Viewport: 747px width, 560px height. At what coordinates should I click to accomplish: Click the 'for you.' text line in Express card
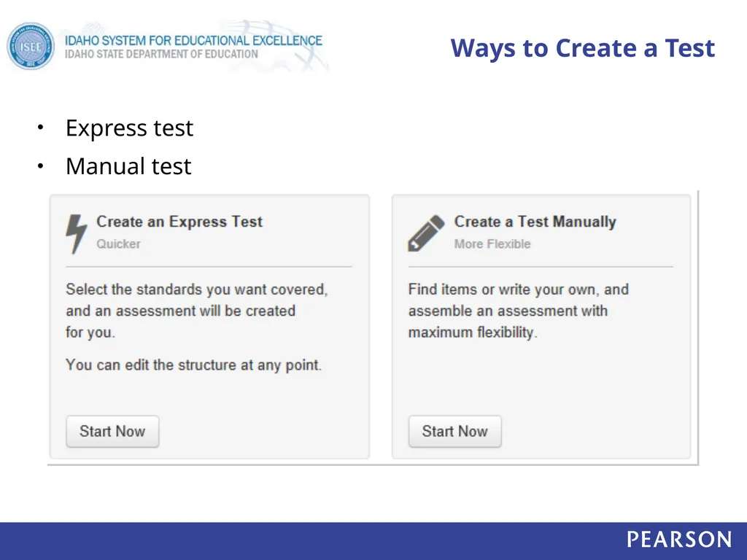click(90, 332)
